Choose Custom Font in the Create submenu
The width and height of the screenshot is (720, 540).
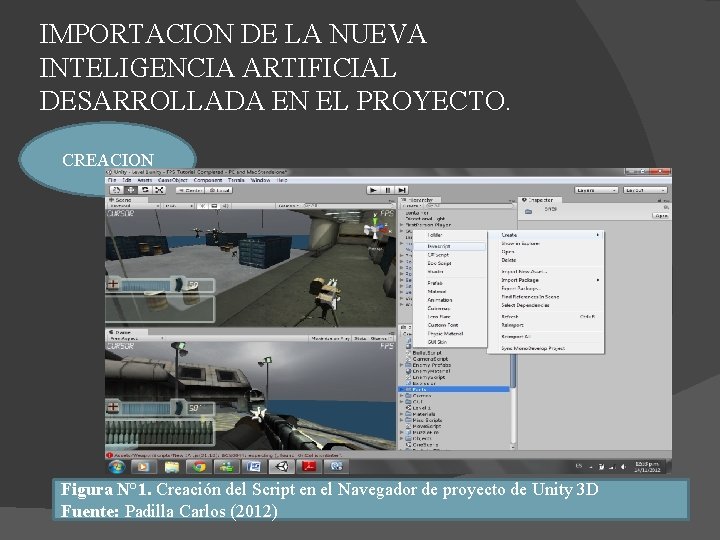pyautogui.click(x=450, y=325)
